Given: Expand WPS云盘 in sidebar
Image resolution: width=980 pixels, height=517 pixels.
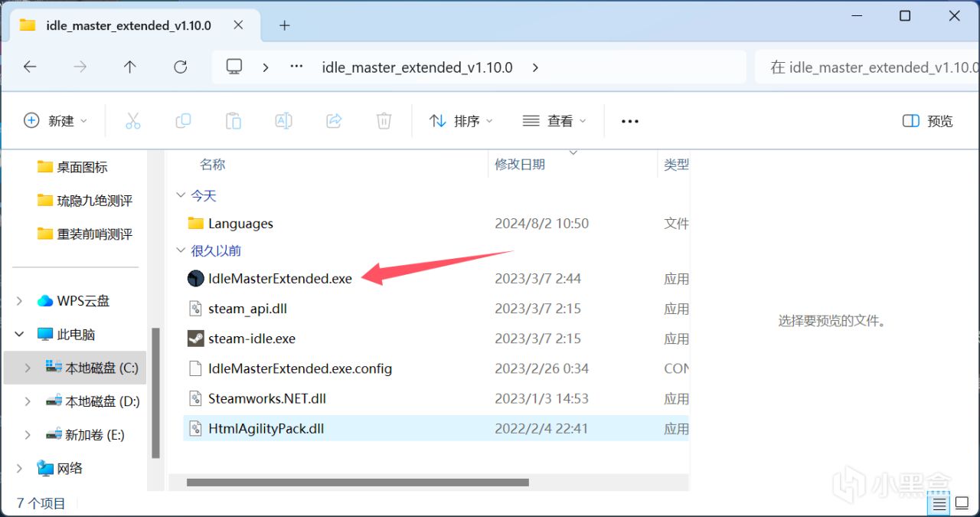Looking at the screenshot, I should 19,301.
